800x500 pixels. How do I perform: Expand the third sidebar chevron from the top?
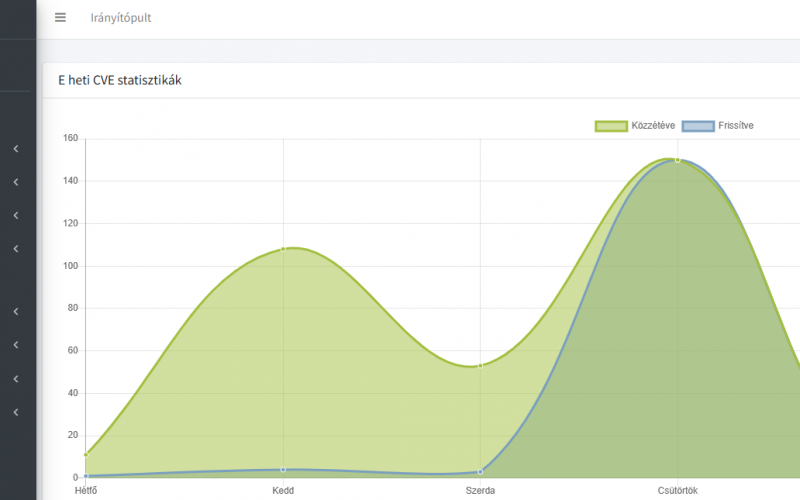pyautogui.click(x=16, y=215)
